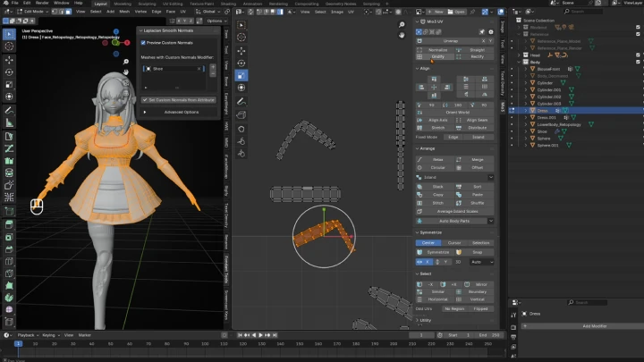Select the Annotate tool in 3D viewport toolbar
Screen dimensions: 644x362
pos(9,111)
